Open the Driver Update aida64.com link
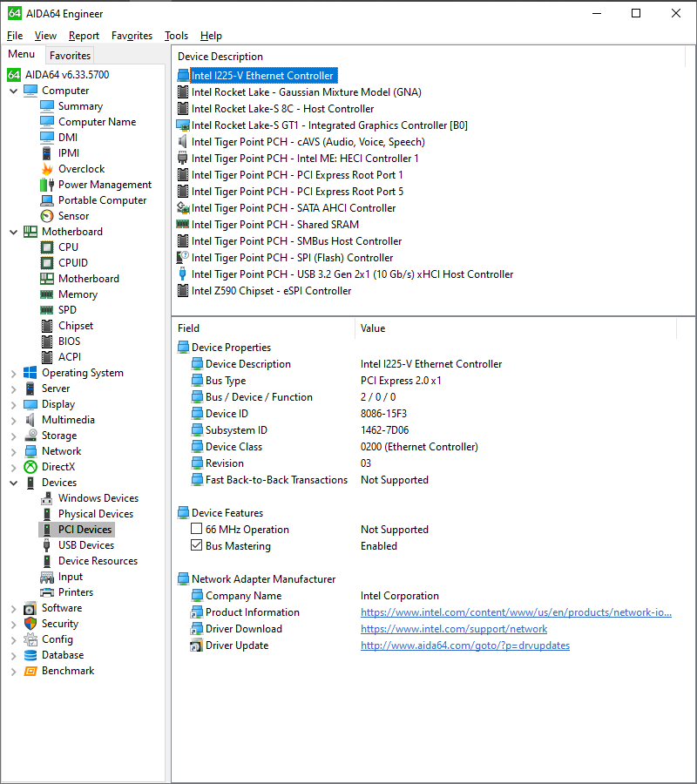The height and width of the screenshot is (784, 697). (x=465, y=645)
